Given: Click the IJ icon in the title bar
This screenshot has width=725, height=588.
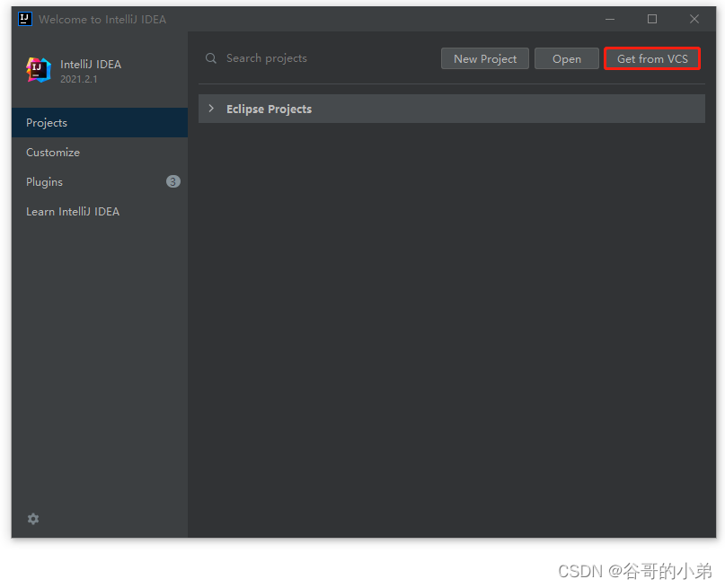Looking at the screenshot, I should coord(24,19).
